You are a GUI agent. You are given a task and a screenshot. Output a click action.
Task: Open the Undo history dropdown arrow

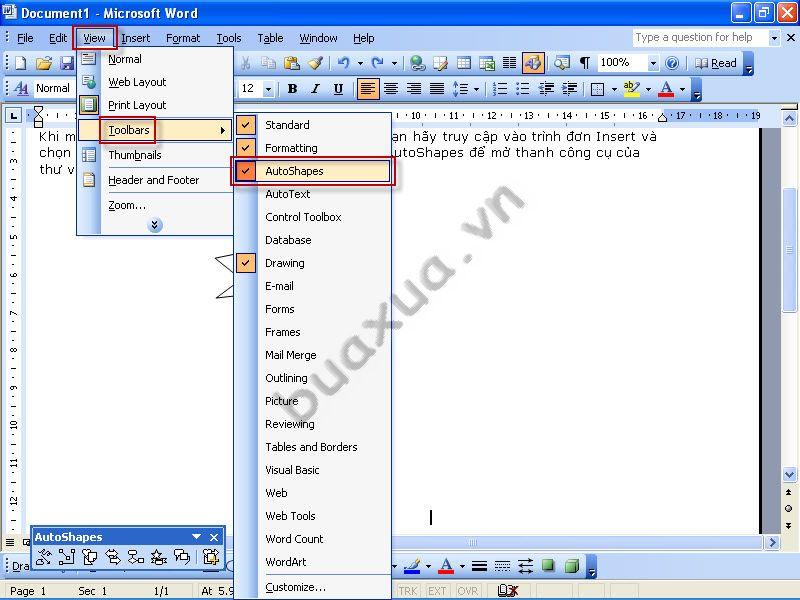[360, 63]
